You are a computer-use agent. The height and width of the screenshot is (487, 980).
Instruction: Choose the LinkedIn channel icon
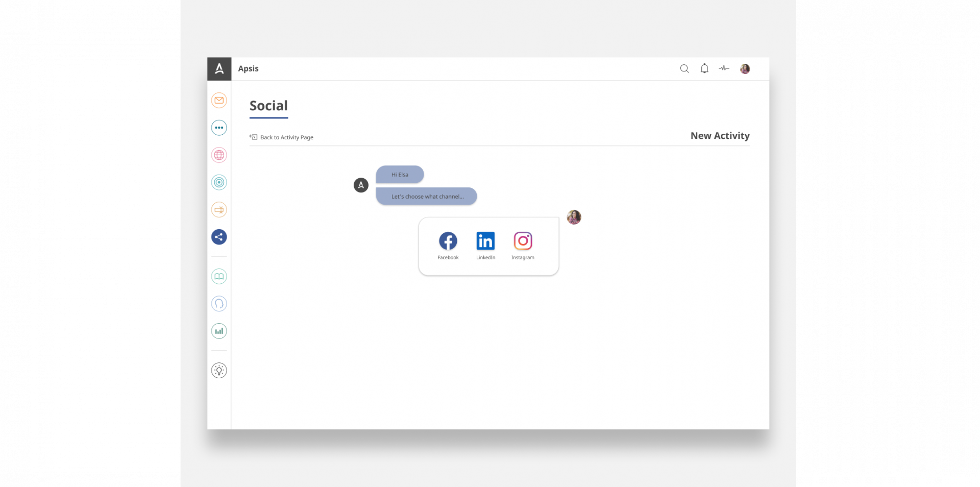(x=485, y=241)
